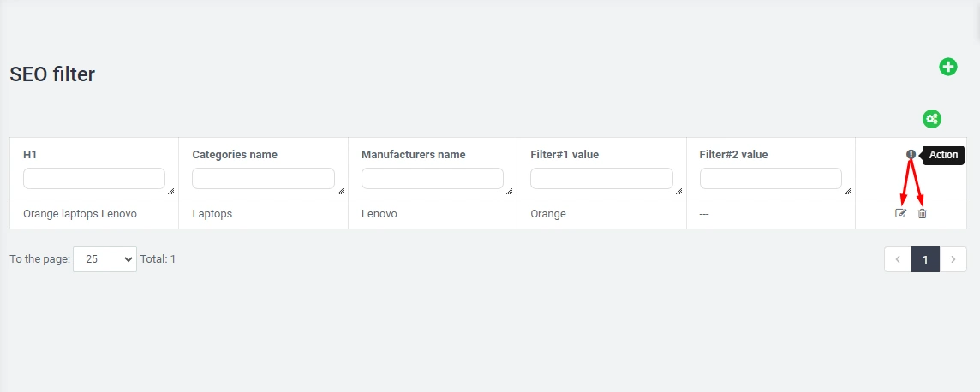
Task: Select the Laptops category cell
Action: [x=212, y=214]
